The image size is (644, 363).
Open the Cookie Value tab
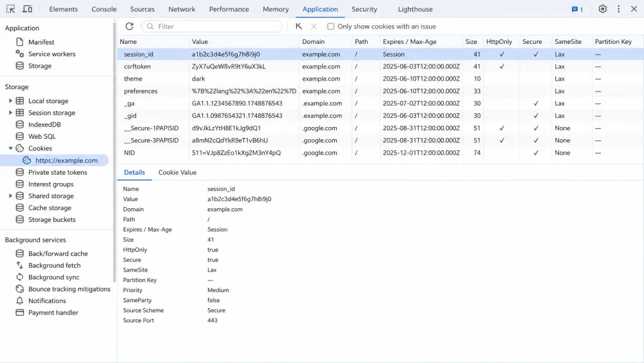click(x=178, y=173)
